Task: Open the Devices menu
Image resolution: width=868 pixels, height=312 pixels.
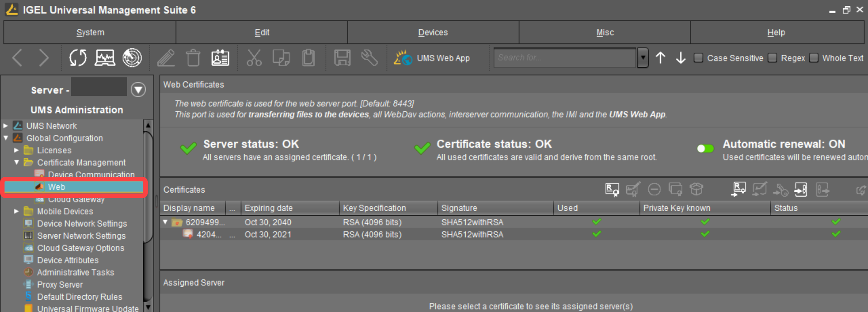Action: tap(433, 33)
